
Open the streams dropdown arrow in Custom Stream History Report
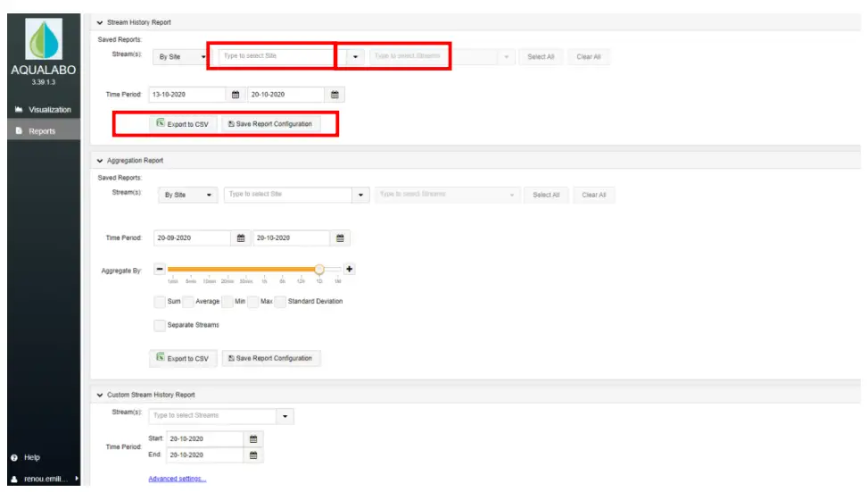coord(285,416)
